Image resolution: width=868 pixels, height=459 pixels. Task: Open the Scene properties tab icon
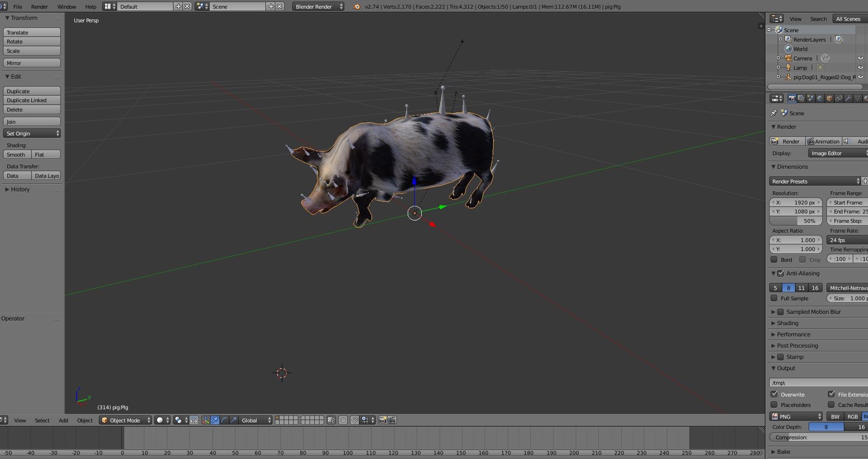point(811,98)
